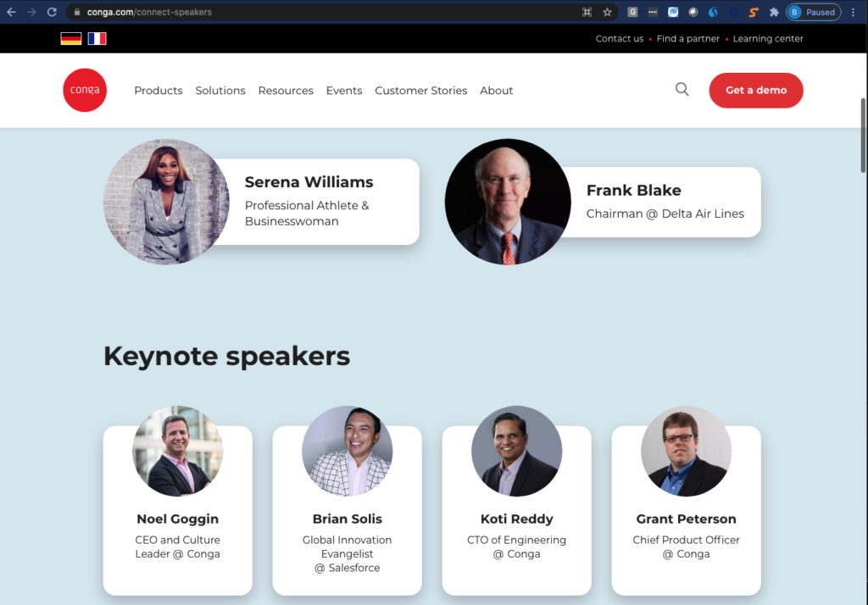868x605 pixels.
Task: Open the Solutions menu
Action: (220, 90)
